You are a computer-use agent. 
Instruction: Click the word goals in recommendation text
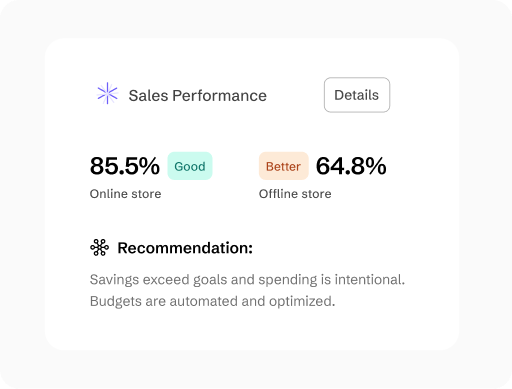pos(210,280)
